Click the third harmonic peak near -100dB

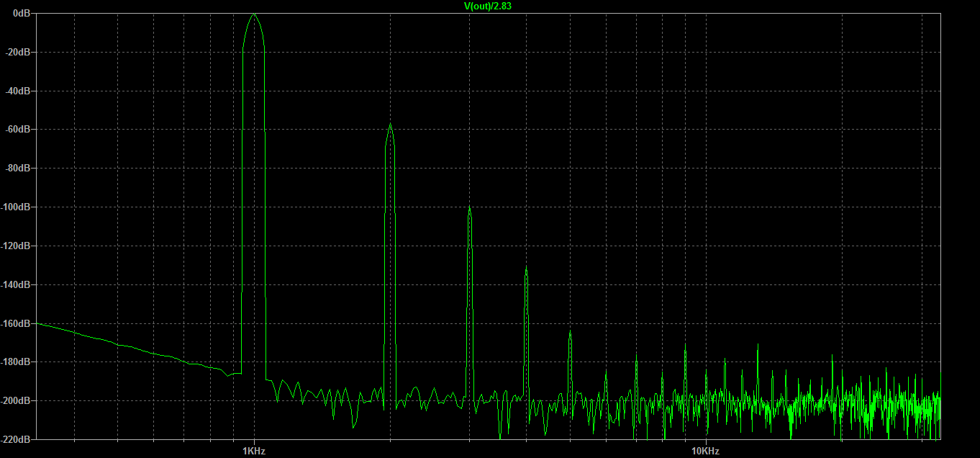[469, 208]
